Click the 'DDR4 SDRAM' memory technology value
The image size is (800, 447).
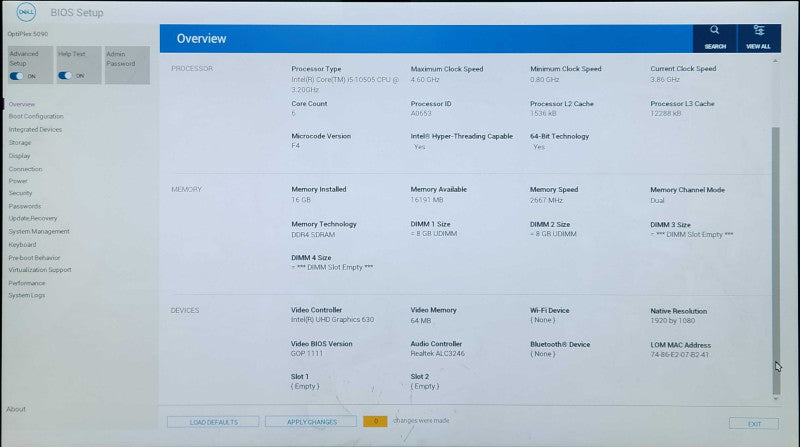313,235
